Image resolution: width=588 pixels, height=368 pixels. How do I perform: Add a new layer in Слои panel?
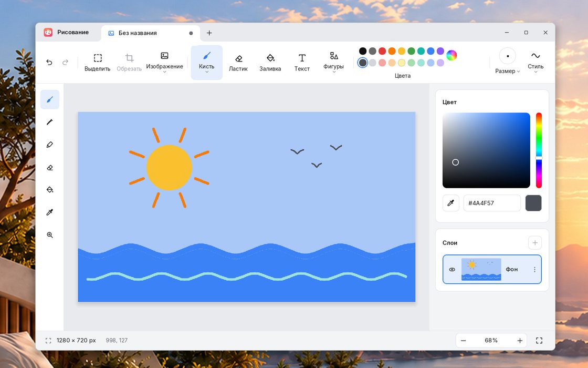point(535,243)
